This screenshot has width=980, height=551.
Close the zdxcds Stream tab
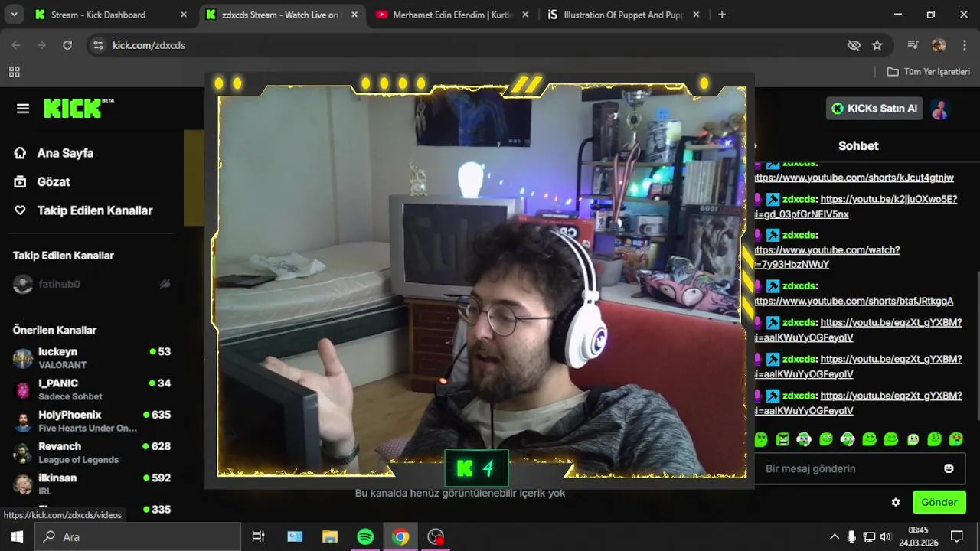tap(354, 15)
